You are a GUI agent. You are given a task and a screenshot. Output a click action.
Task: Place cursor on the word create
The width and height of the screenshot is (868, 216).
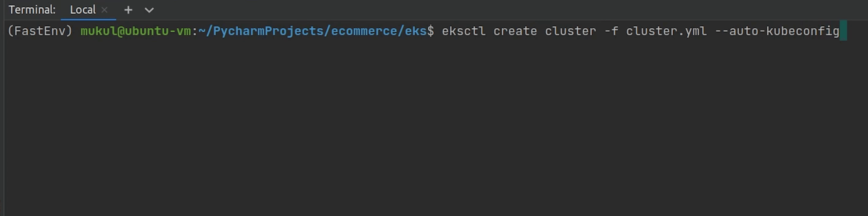(x=515, y=31)
